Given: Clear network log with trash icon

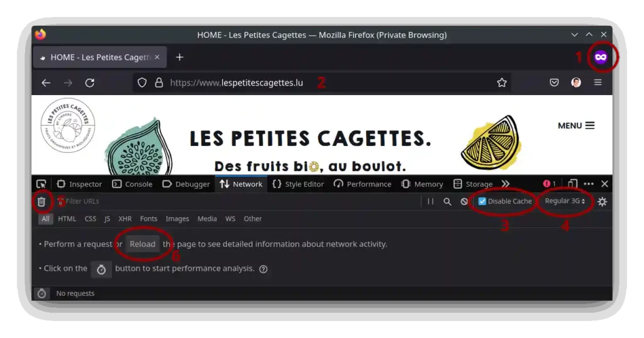Looking at the screenshot, I should click(x=41, y=201).
